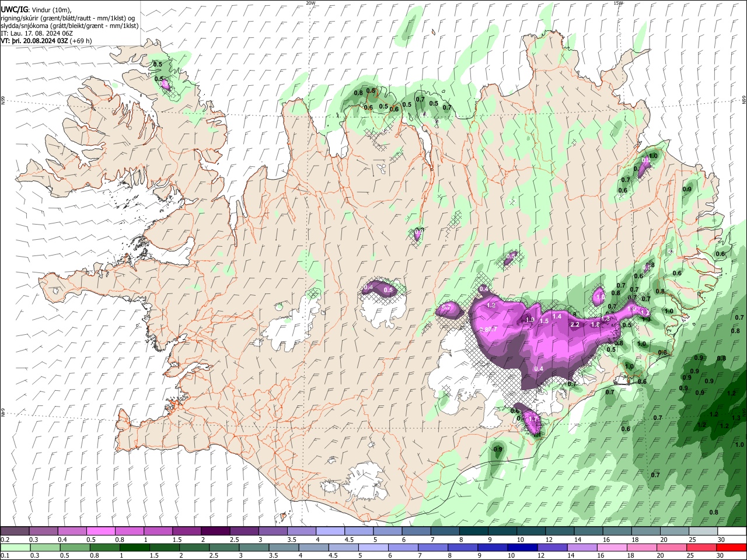Viewport: 747px width, 560px height.
Task: Click the valid time "VT: þri. 20.08.2024 03Z (+69 h)"
Action: [x=46, y=41]
